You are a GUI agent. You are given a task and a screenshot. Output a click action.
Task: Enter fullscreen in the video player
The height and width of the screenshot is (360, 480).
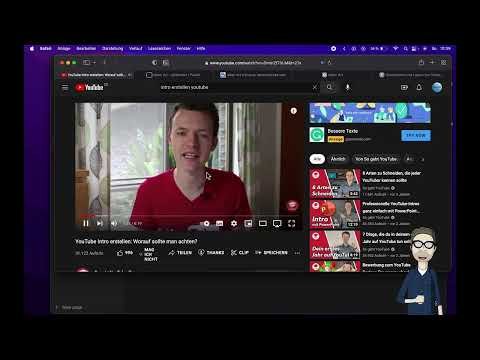coord(291,223)
